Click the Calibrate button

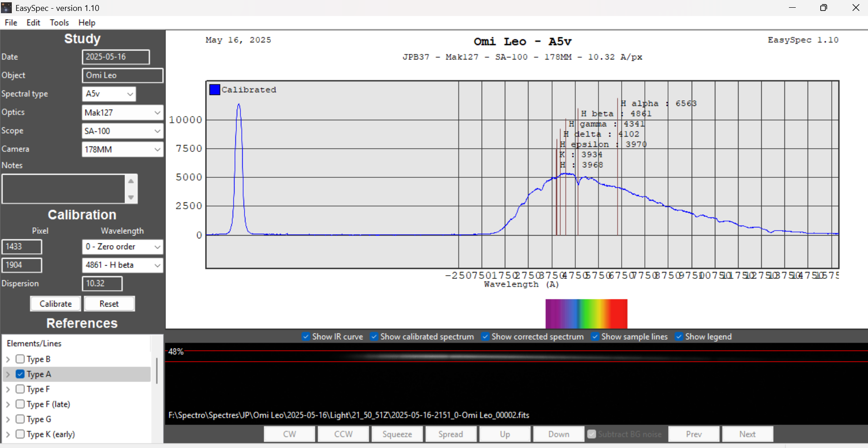pos(55,304)
